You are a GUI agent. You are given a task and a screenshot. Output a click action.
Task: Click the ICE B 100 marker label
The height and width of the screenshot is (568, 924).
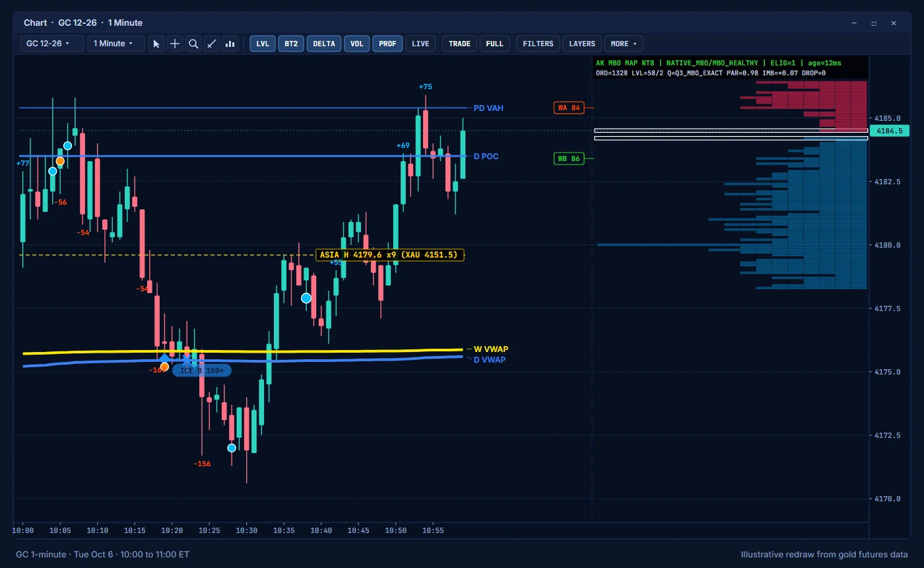click(x=202, y=371)
